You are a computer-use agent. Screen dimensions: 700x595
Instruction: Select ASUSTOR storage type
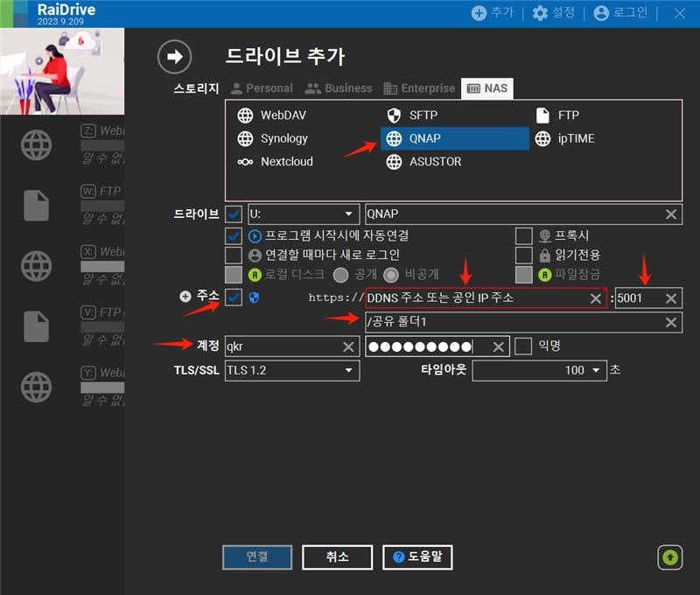tap(423, 162)
